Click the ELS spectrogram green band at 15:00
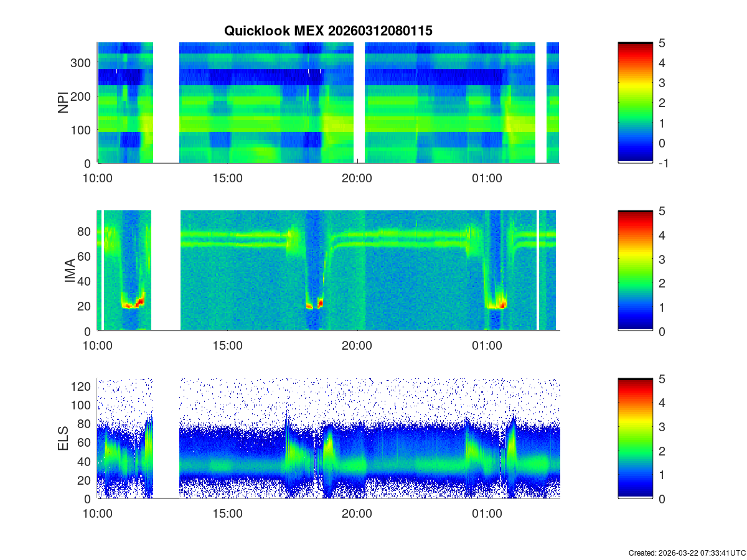The image size is (747, 560). tap(227, 465)
